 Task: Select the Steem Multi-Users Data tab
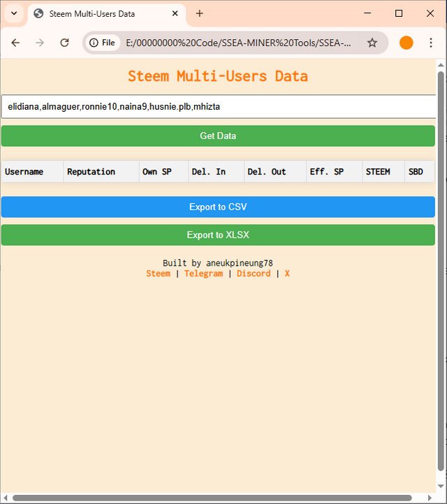[107, 14]
